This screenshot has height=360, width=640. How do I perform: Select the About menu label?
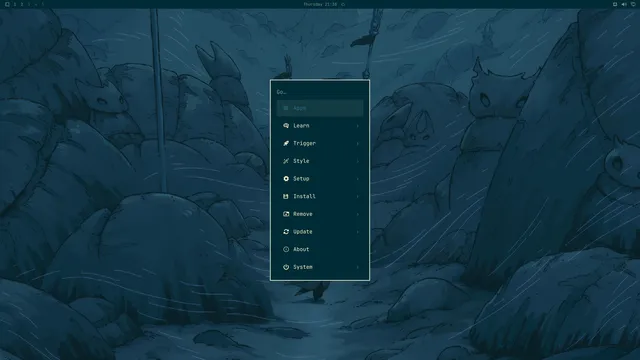tap(301, 249)
